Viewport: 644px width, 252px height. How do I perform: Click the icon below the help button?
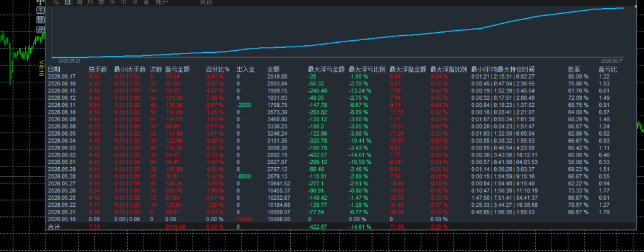pos(40,19)
